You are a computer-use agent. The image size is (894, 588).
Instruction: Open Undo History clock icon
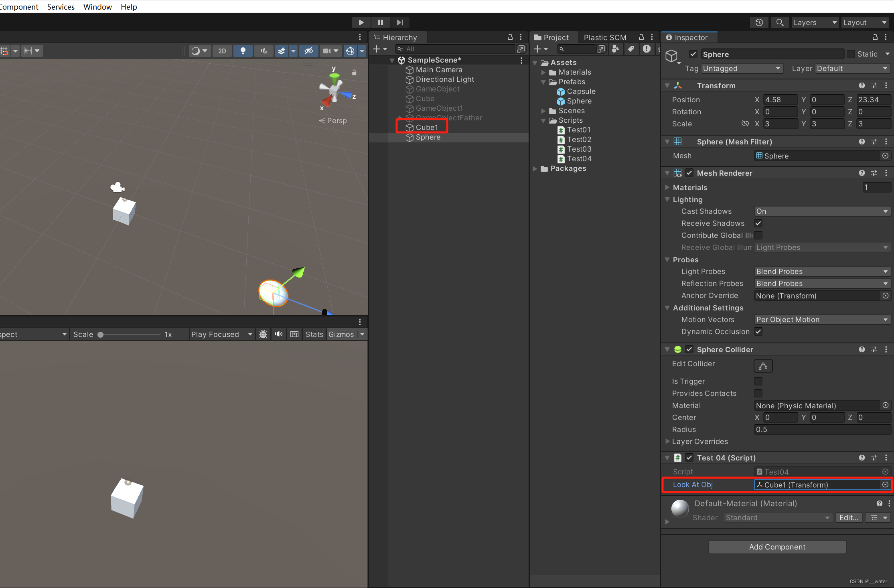(759, 22)
